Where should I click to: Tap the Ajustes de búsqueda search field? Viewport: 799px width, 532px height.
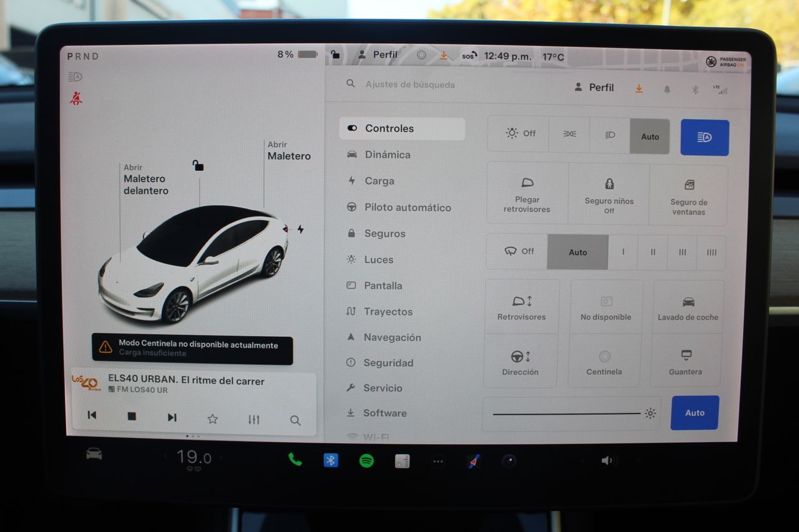409,84
